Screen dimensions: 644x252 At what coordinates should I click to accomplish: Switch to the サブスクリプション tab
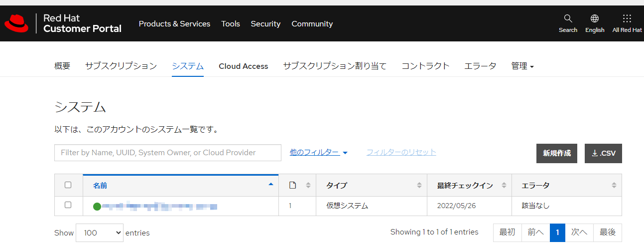121,66
